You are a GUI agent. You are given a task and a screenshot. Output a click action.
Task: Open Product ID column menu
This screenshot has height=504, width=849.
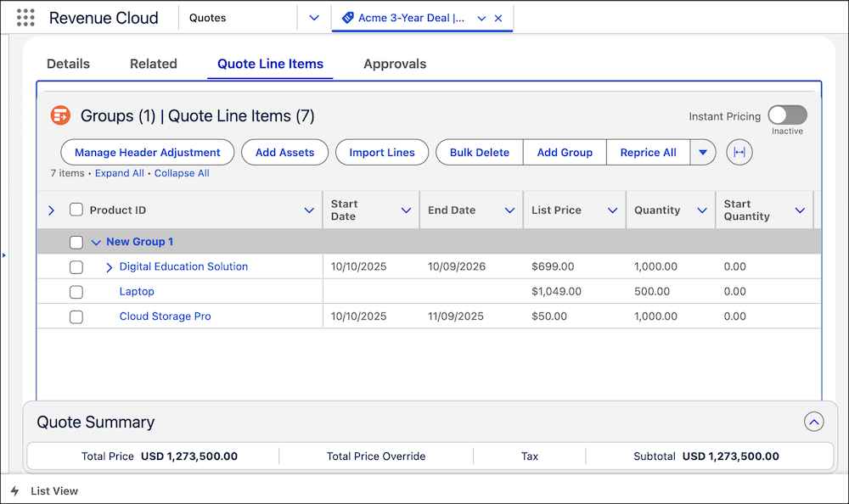(x=309, y=210)
